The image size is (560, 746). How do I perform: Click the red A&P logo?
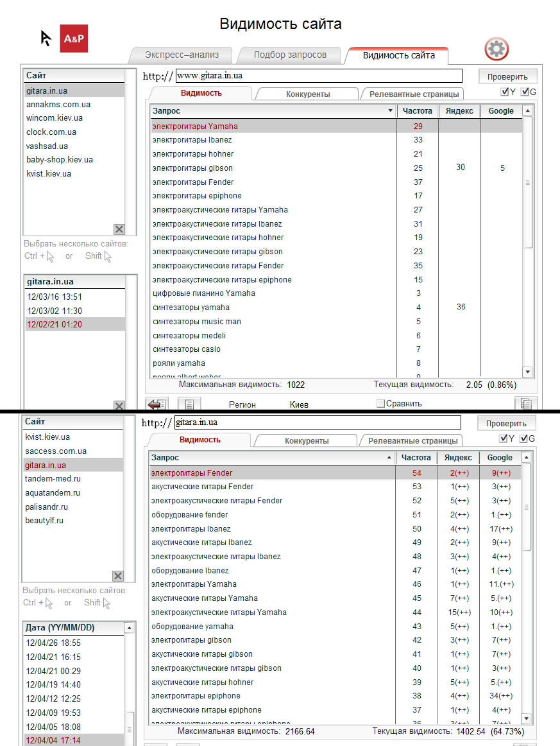pos(74,39)
